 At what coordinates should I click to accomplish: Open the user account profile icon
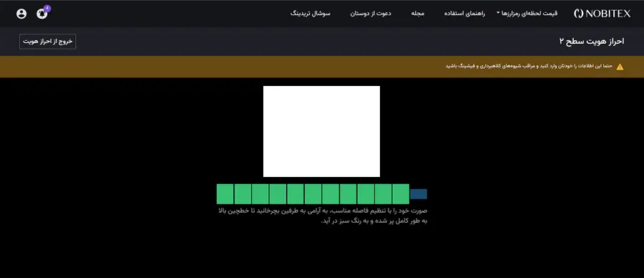pyautogui.click(x=21, y=14)
